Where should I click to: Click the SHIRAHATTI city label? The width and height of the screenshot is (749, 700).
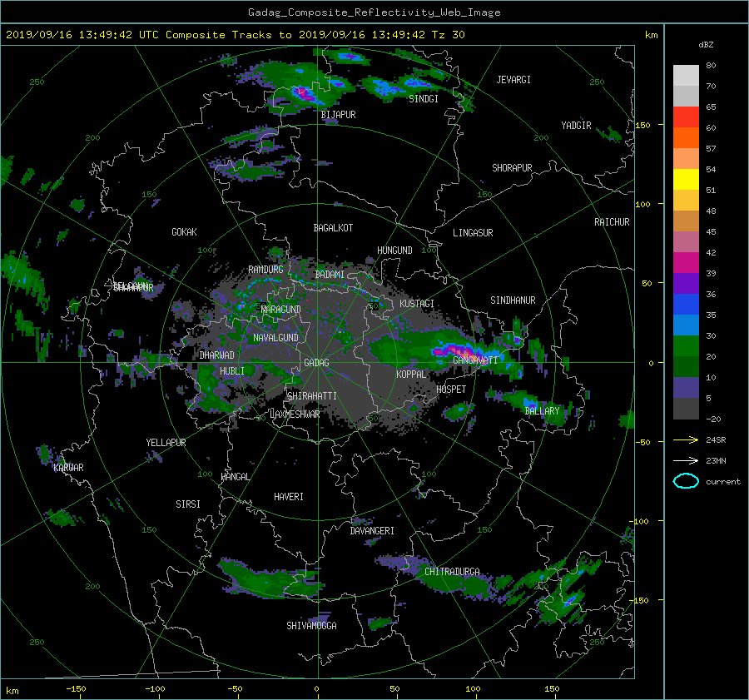(312, 396)
